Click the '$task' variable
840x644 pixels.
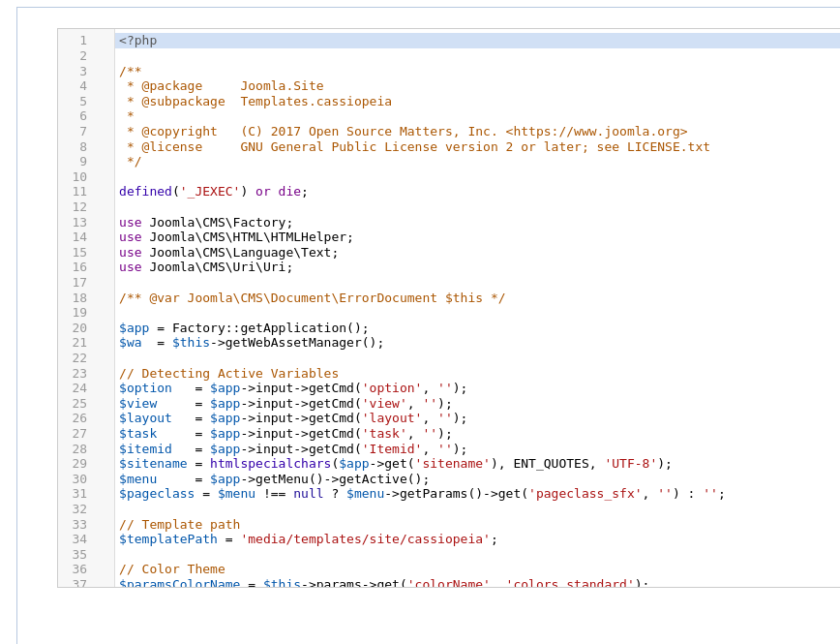click(137, 434)
